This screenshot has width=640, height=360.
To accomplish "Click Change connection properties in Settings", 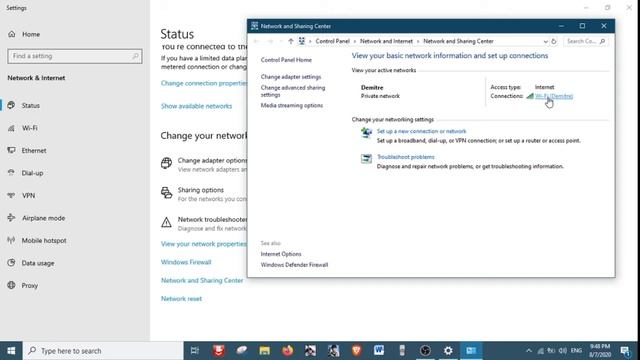I will point(204,83).
